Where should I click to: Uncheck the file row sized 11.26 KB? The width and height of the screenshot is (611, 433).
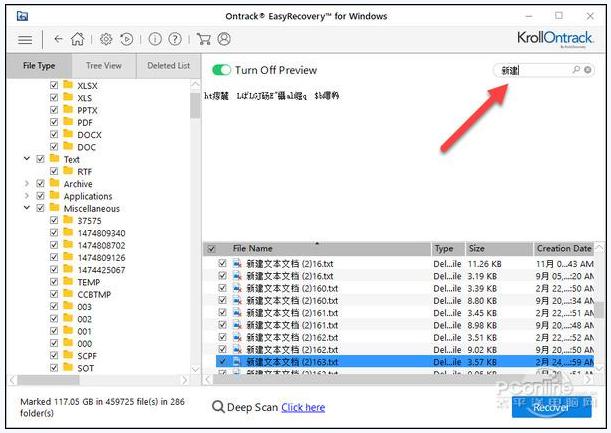point(222,263)
